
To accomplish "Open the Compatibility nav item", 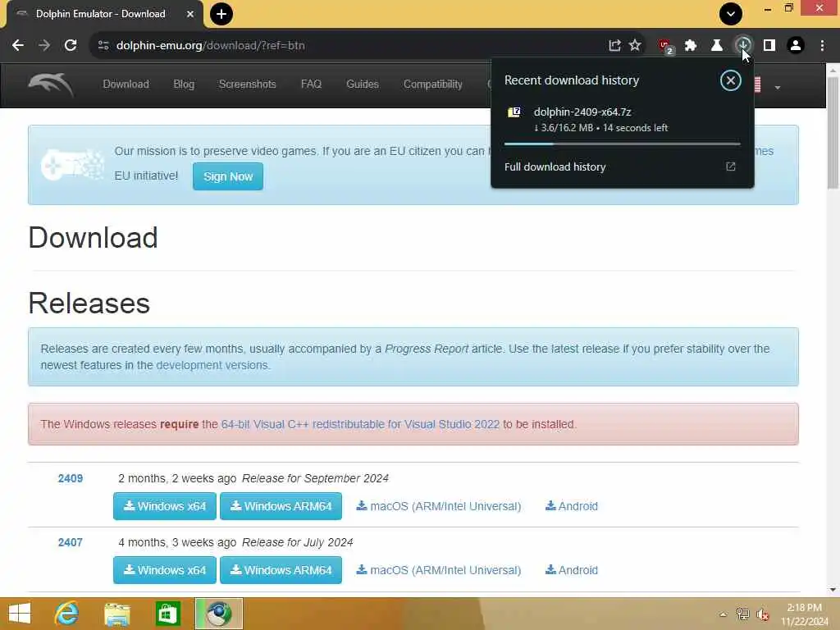I will pos(433,84).
